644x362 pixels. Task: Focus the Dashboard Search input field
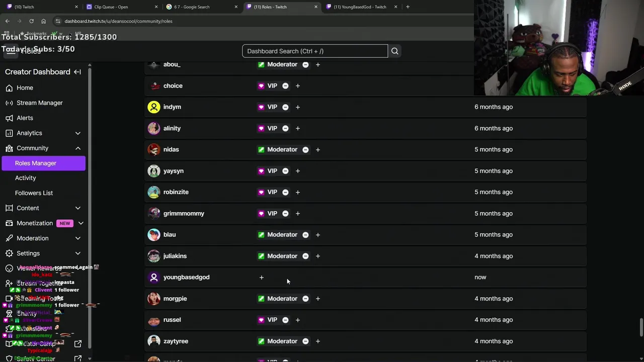click(314, 51)
